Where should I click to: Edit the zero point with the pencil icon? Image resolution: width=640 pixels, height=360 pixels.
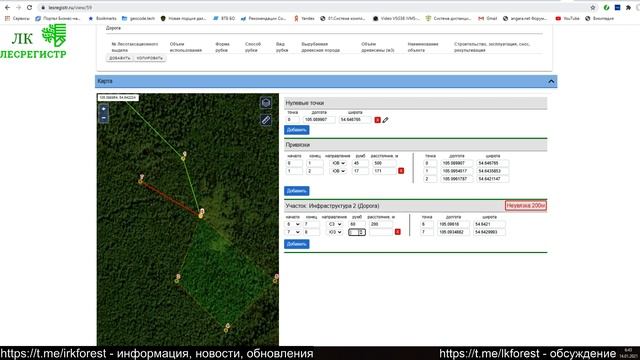(x=385, y=120)
